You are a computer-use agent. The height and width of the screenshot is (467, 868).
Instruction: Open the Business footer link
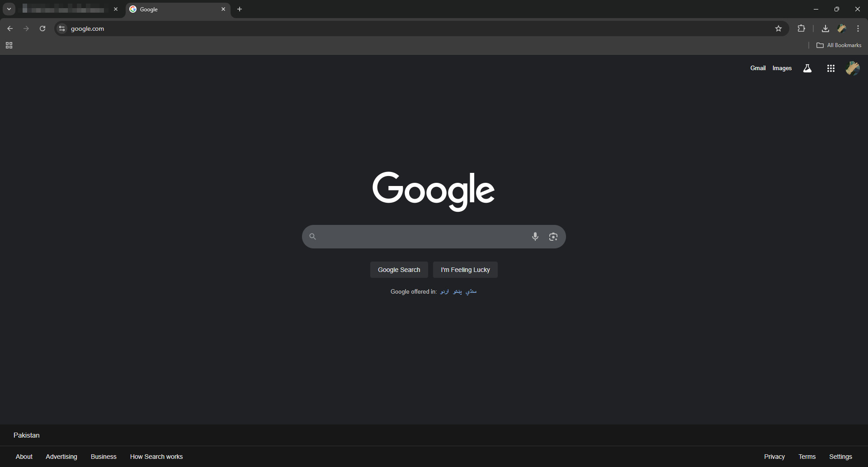(x=104, y=457)
